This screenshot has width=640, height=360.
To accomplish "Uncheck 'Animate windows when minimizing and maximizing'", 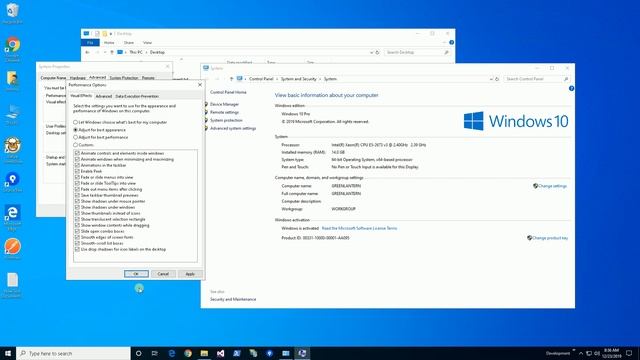I will click(77, 159).
